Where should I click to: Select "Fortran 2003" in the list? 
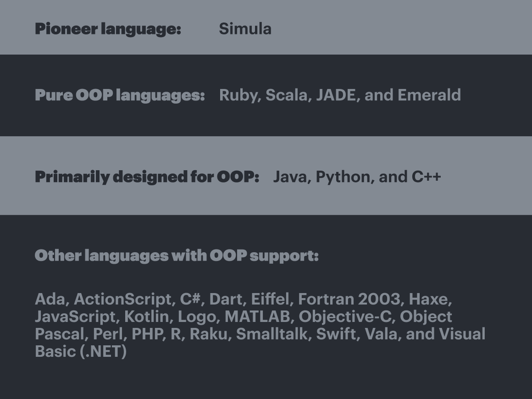pos(349,299)
